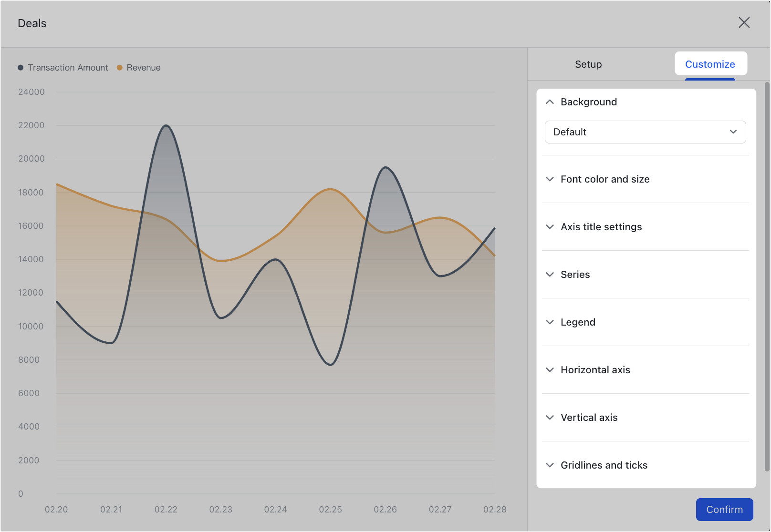Click the Confirm button
This screenshot has width=771, height=532.
[724, 510]
